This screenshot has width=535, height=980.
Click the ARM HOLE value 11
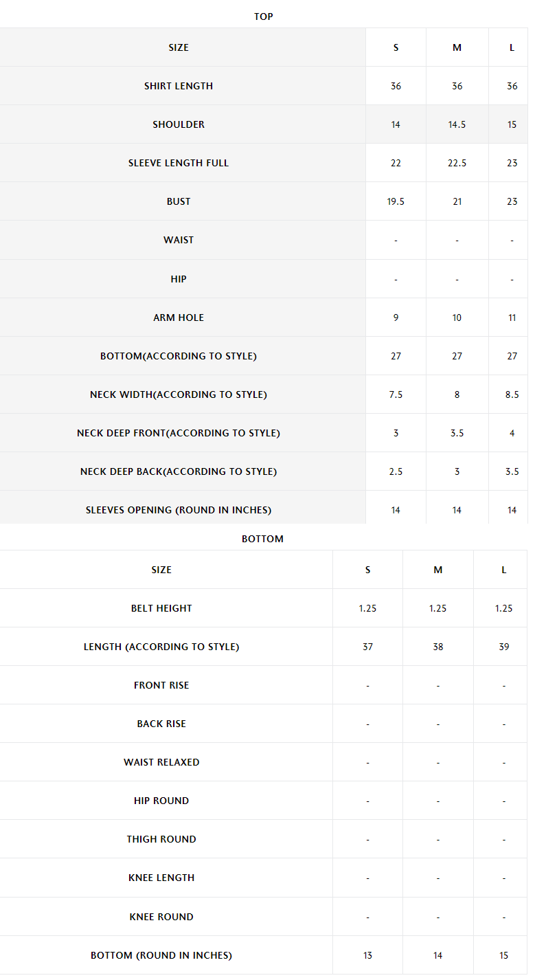(x=512, y=318)
